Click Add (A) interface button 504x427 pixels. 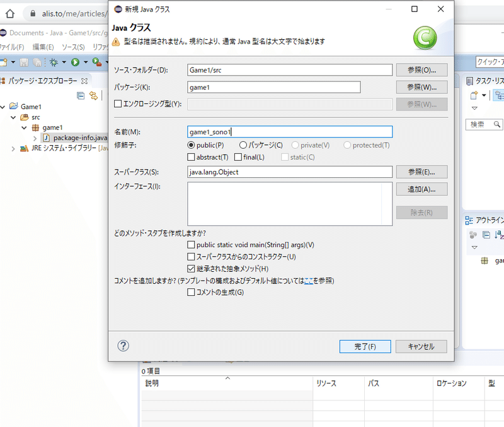click(421, 189)
